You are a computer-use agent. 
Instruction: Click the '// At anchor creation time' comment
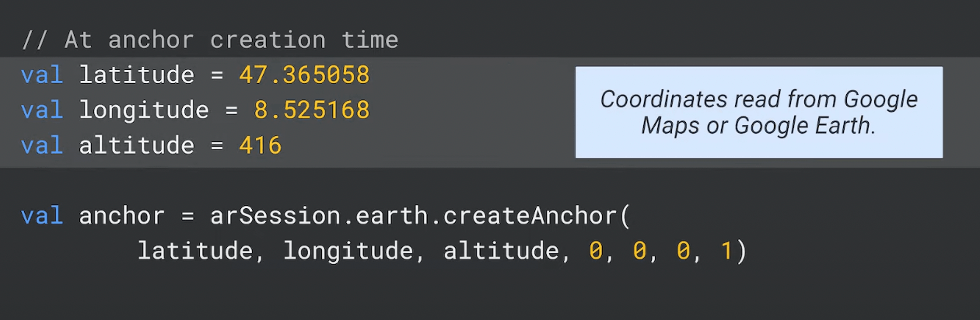(x=210, y=40)
